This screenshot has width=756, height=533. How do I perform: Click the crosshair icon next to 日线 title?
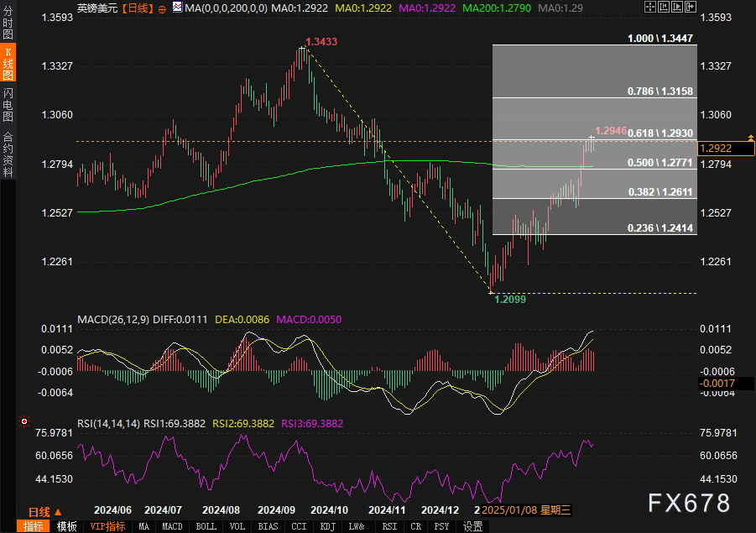pos(161,8)
